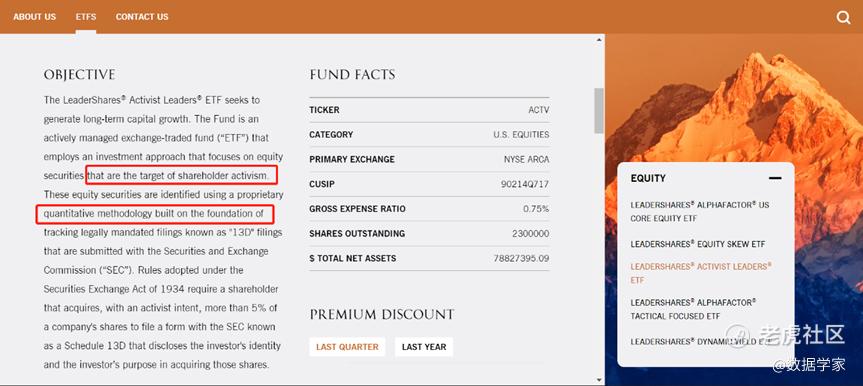Click the CATEGORY row label
The height and width of the screenshot is (386, 863).
331,134
